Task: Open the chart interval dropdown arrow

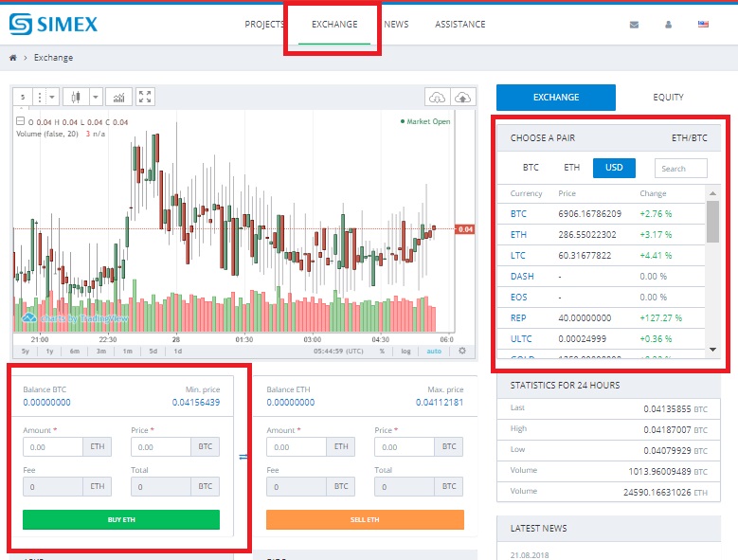Action: pyautogui.click(x=52, y=97)
